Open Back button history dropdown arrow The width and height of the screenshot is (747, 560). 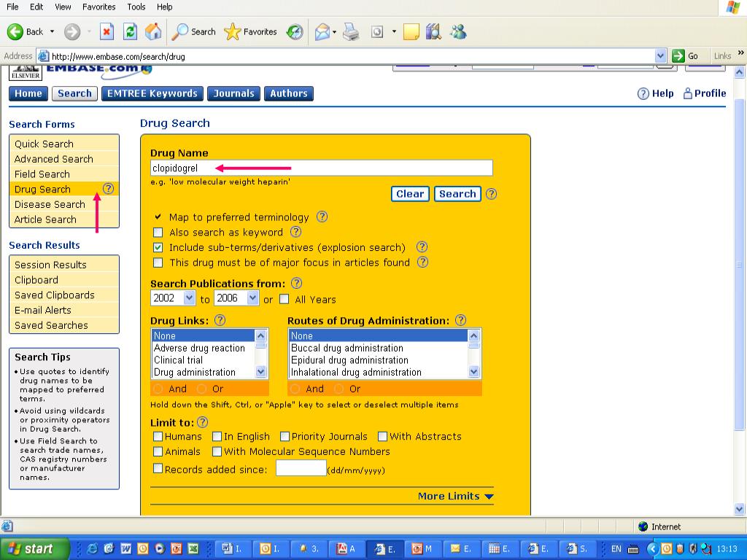tap(52, 32)
